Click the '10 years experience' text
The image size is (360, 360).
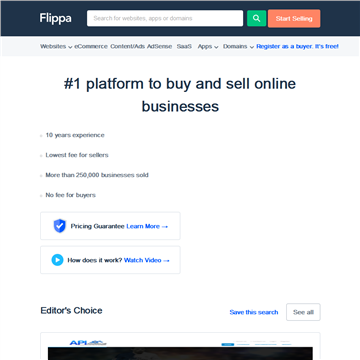point(75,135)
